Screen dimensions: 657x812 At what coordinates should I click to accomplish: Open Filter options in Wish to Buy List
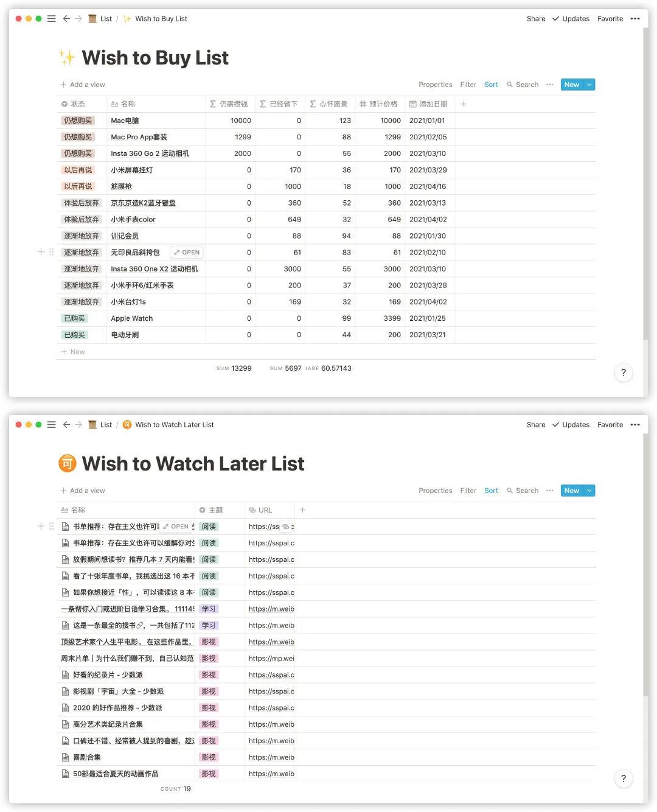[x=468, y=85]
